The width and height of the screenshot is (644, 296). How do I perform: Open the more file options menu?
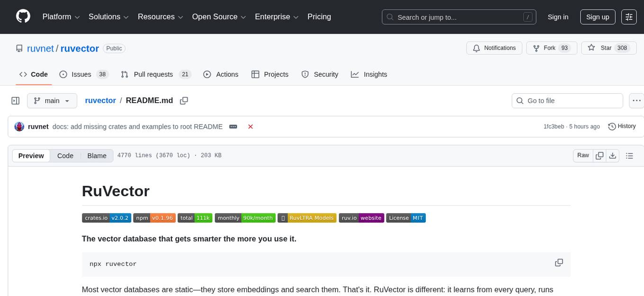(x=636, y=100)
